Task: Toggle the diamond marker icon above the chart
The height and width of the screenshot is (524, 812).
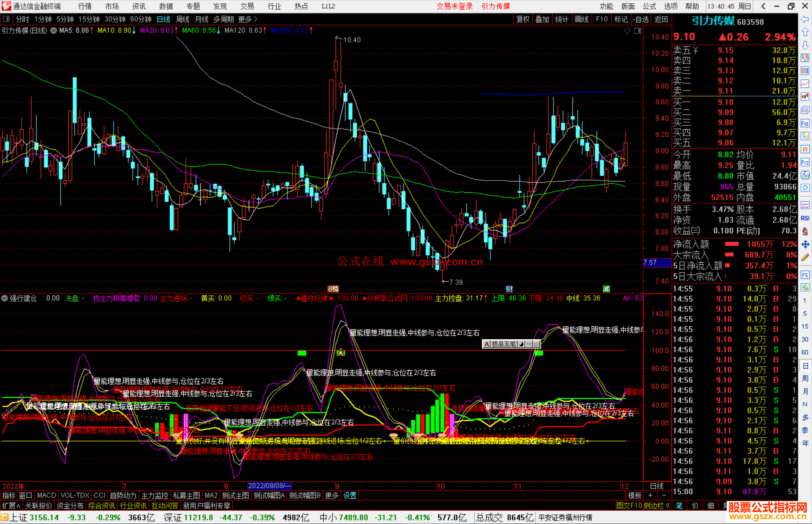Action: tap(627, 31)
